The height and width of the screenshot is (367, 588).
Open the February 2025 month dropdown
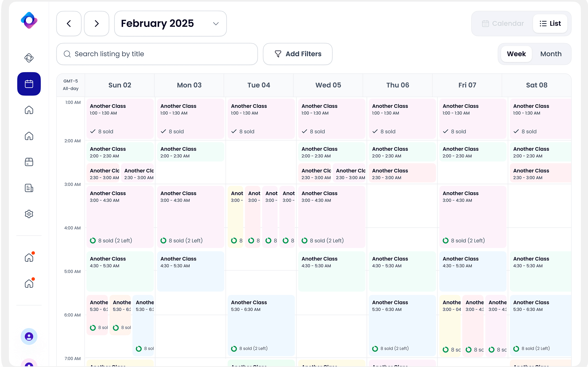coord(170,23)
